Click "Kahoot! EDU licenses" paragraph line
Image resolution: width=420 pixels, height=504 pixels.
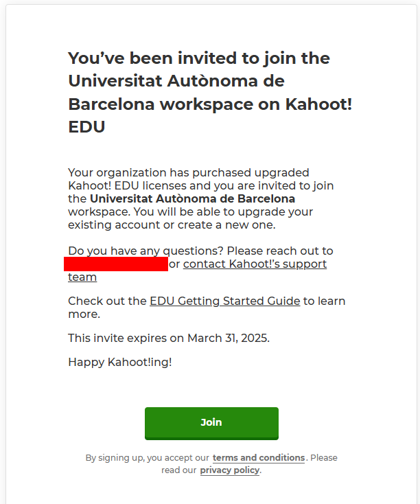pyautogui.click(x=201, y=186)
